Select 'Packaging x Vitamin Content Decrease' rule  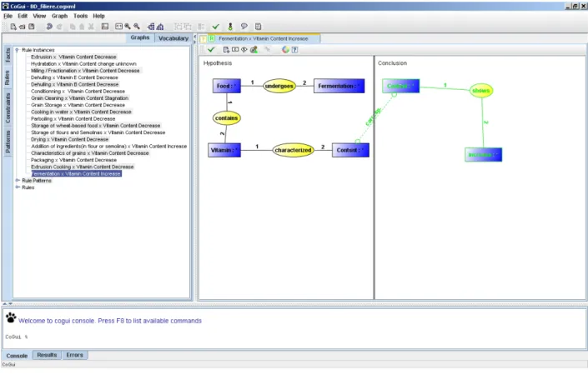(73, 160)
